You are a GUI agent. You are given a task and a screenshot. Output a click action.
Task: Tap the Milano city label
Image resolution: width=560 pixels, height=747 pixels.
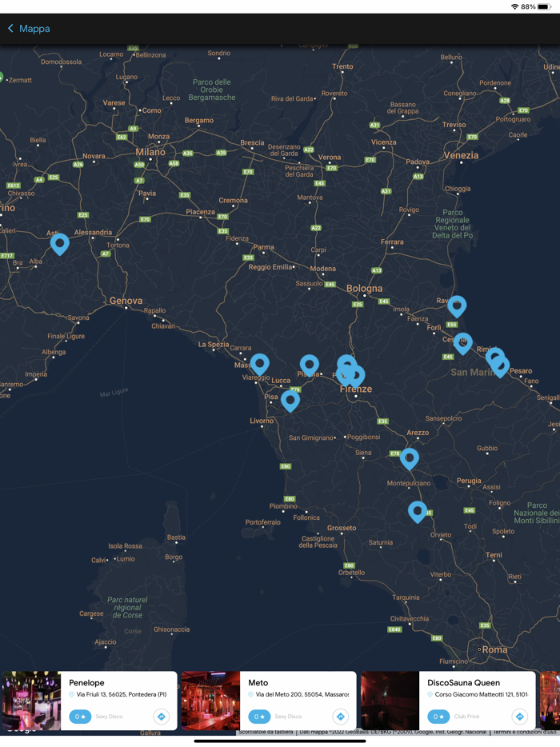pyautogui.click(x=150, y=152)
